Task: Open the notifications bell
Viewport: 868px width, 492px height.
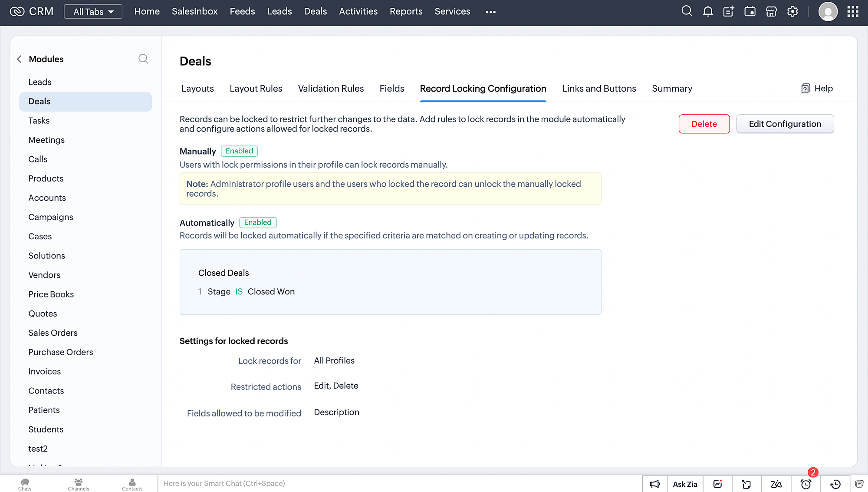Action: (x=708, y=11)
